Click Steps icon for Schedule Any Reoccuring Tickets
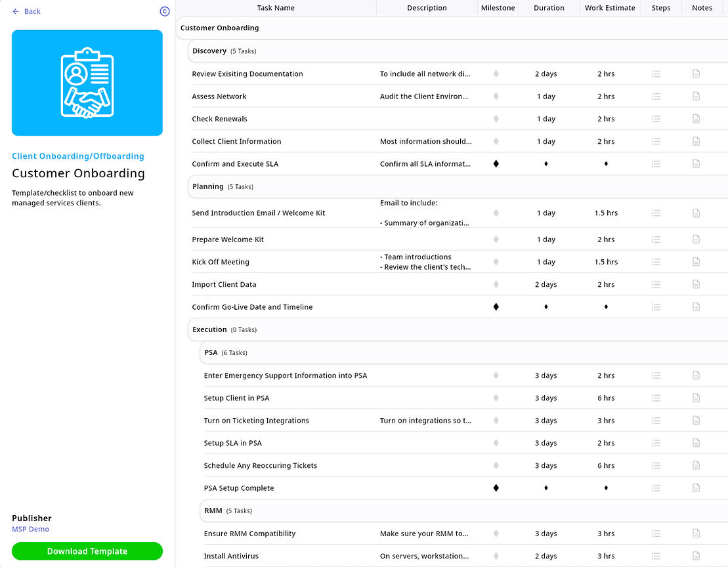This screenshot has height=567, width=728. [656, 465]
